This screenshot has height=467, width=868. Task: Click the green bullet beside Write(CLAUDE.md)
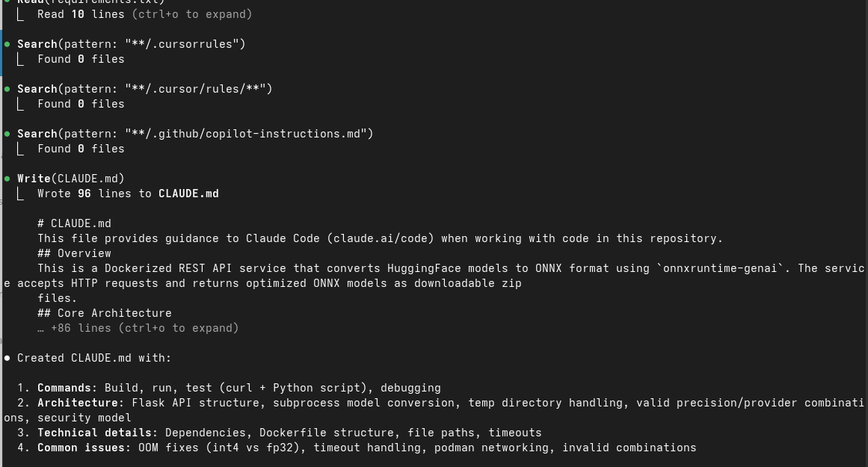pyautogui.click(x=7, y=179)
